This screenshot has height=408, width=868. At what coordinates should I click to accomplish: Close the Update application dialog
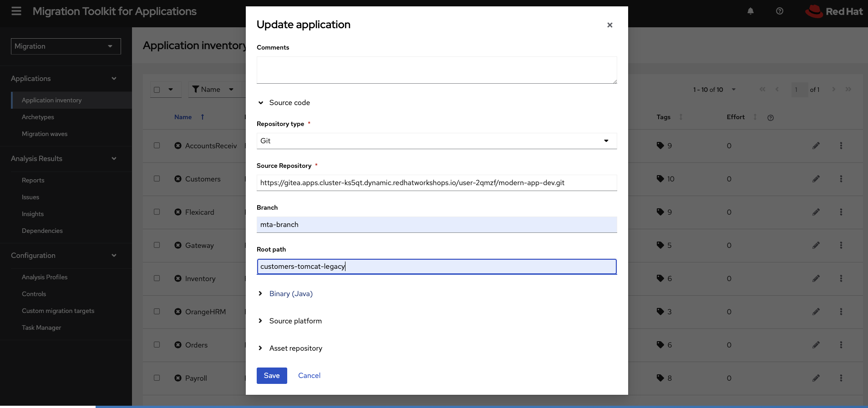pos(610,25)
